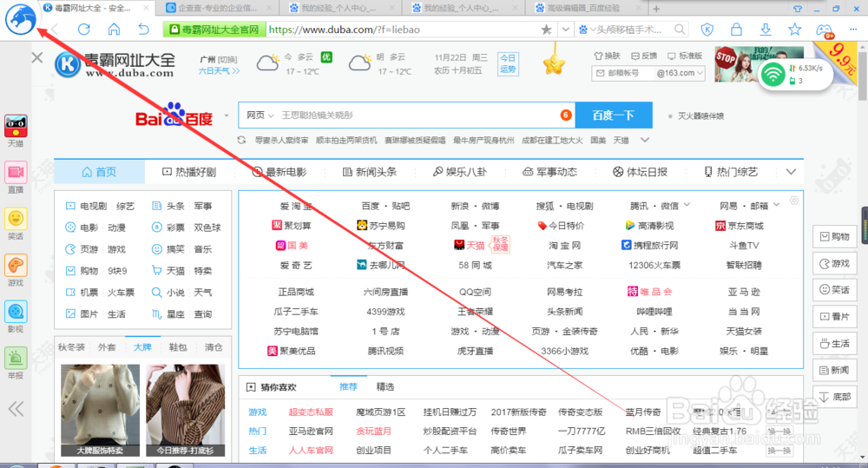Expand 腾讯 · 微信 row dropdown arrow

(x=687, y=206)
